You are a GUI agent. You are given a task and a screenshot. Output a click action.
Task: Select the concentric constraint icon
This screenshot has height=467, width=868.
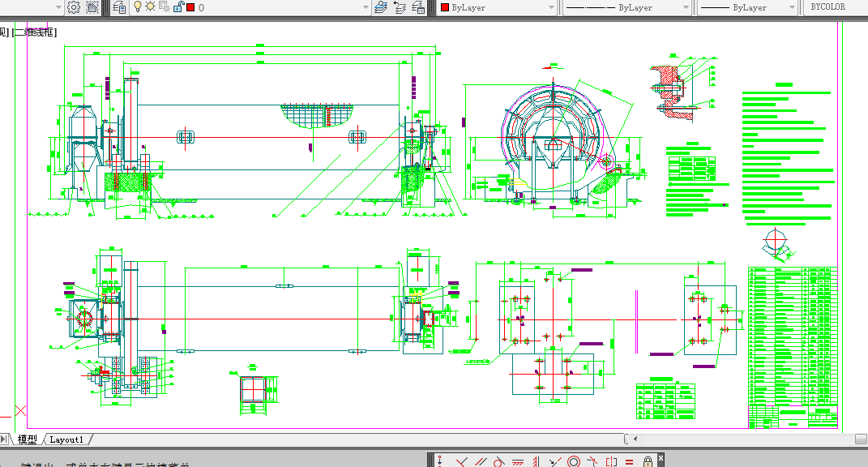click(x=574, y=461)
